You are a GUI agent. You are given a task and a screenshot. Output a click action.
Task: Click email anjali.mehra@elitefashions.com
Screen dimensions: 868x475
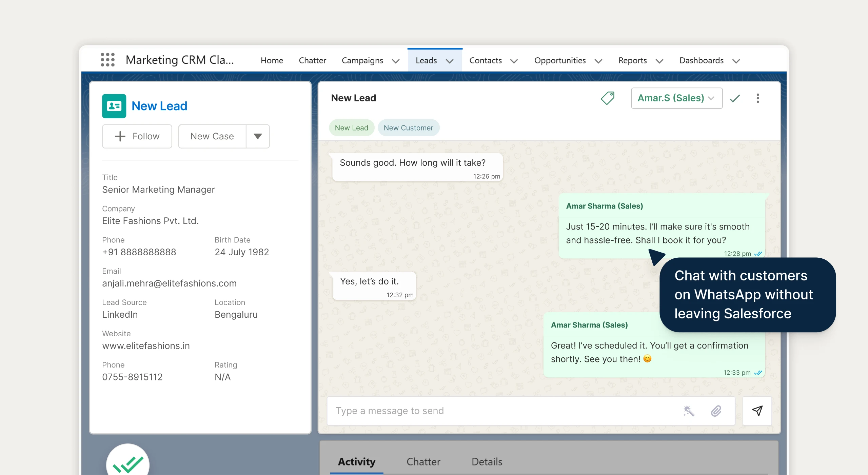pyautogui.click(x=169, y=283)
